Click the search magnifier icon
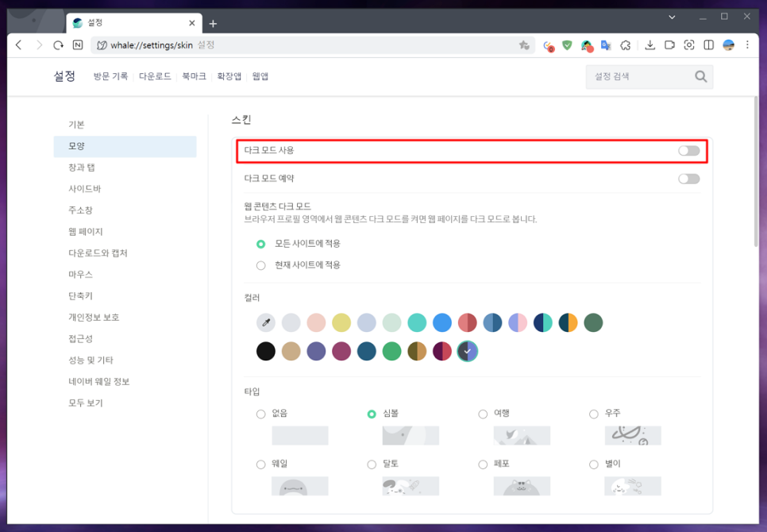The image size is (767, 532). tap(700, 76)
